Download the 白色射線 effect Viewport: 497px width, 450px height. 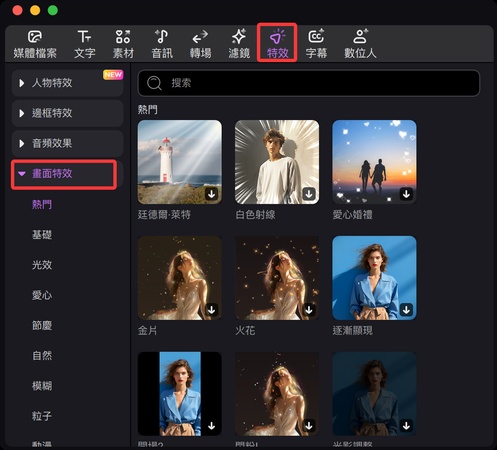(309, 194)
